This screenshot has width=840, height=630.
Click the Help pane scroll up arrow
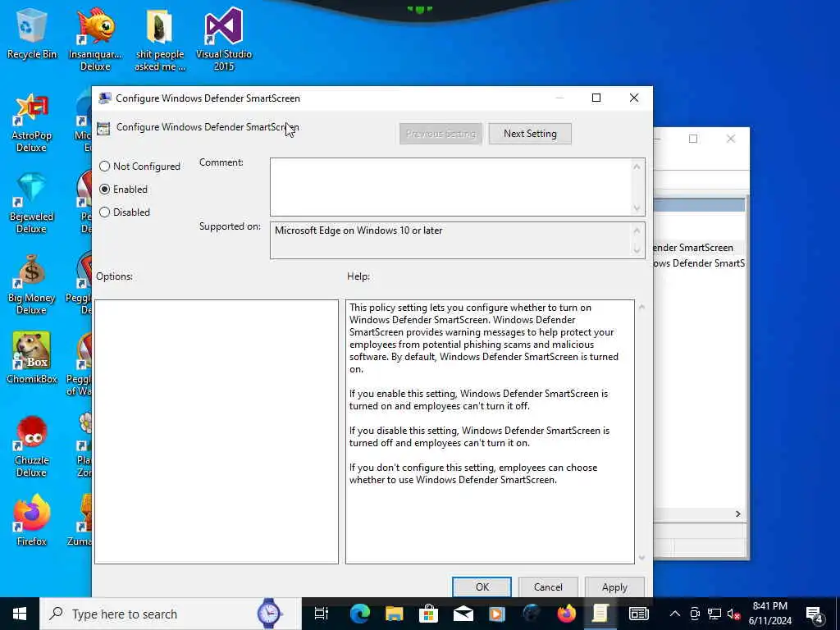641,308
